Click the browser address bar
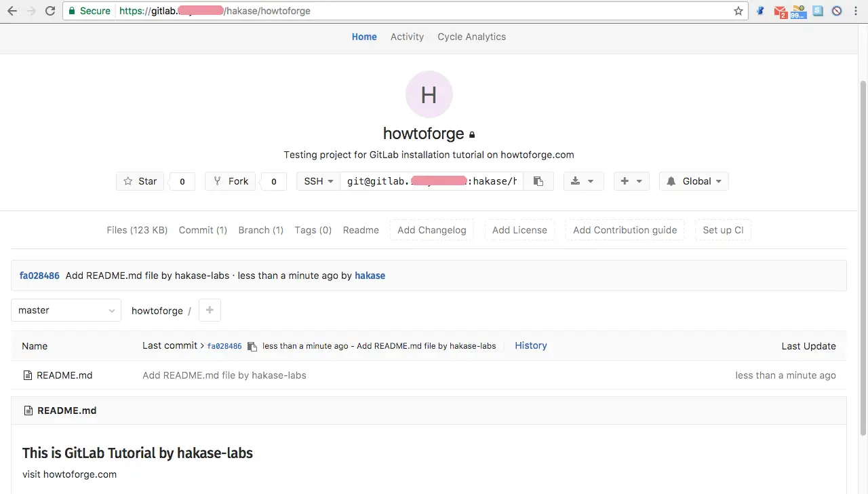This screenshot has width=868, height=494. [x=404, y=11]
